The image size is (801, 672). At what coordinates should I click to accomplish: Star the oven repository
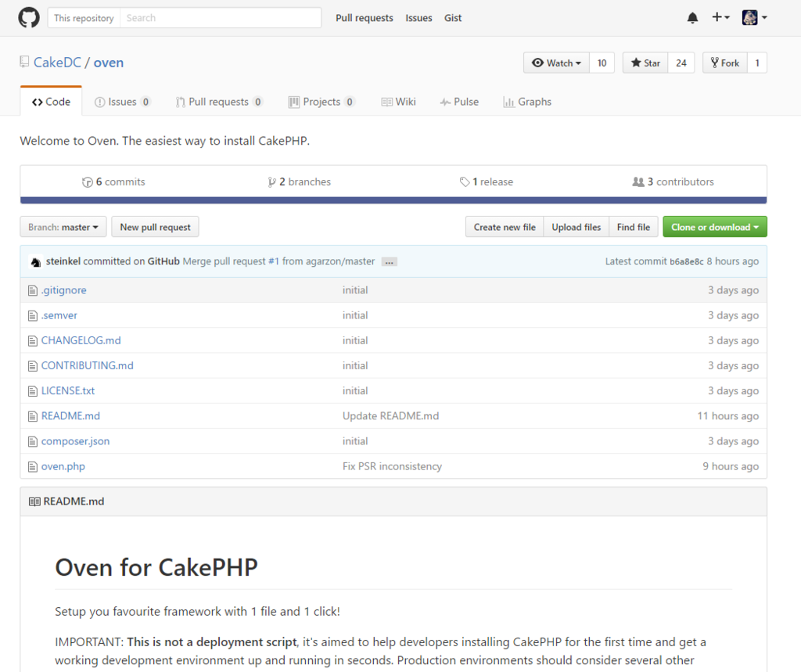point(645,63)
